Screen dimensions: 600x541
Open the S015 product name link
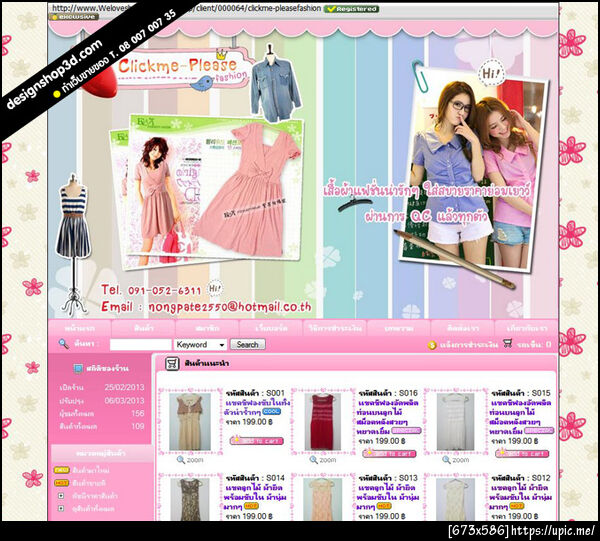[521, 417]
